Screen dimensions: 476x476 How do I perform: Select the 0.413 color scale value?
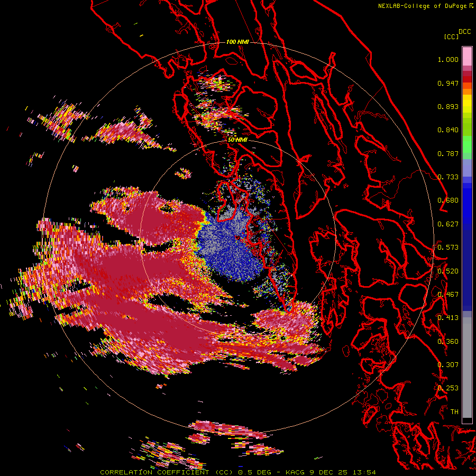(448, 318)
